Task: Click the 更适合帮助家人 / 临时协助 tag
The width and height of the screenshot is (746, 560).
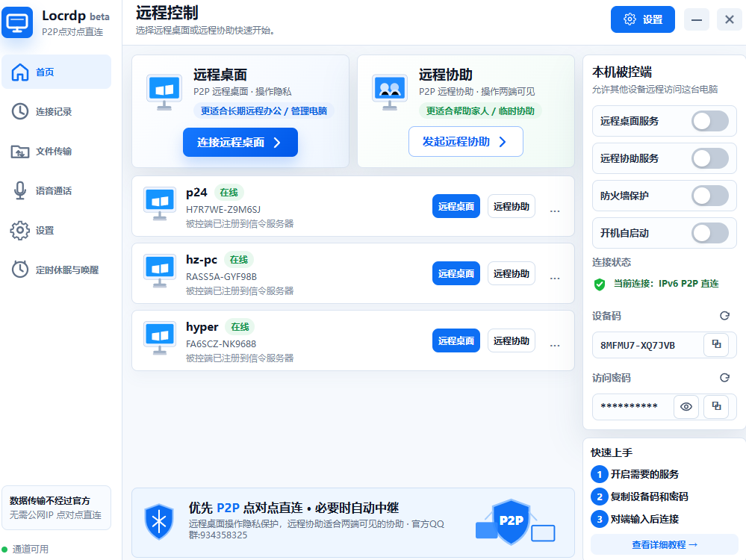Action: (x=480, y=111)
